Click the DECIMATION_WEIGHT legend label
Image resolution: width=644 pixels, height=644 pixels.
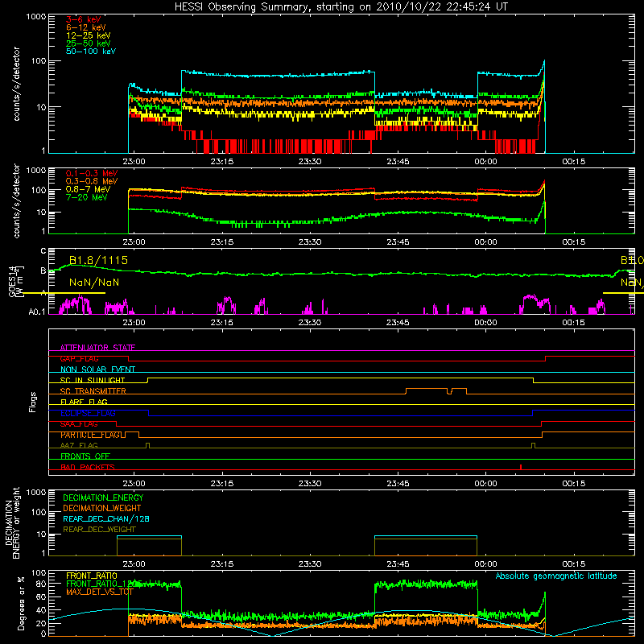(102, 509)
